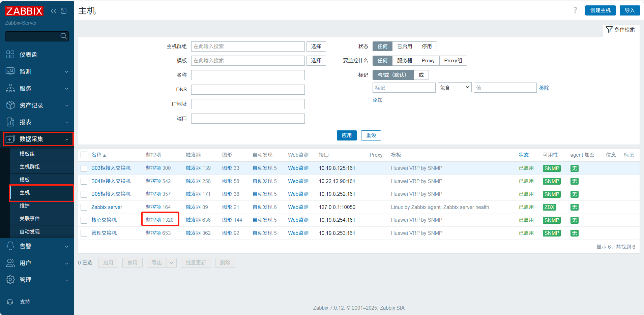The width and height of the screenshot is (644, 315).
Task: Click the 无 encryption badge for Zabbix server
Action: coord(575,207)
